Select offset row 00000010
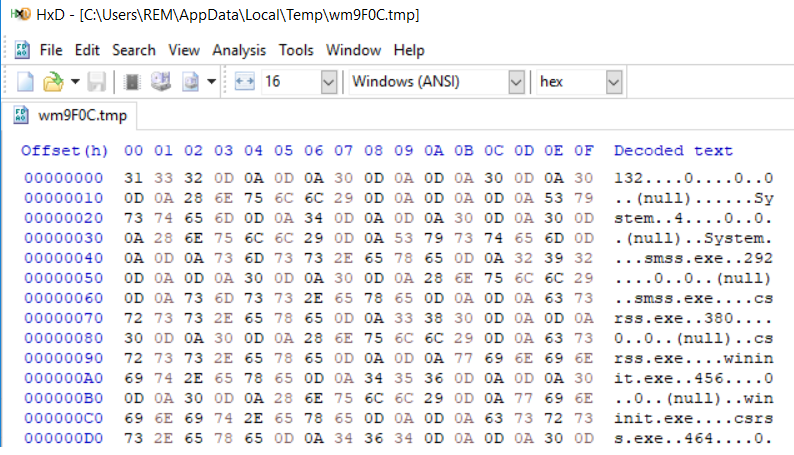The width and height of the screenshot is (794, 455). (x=64, y=198)
